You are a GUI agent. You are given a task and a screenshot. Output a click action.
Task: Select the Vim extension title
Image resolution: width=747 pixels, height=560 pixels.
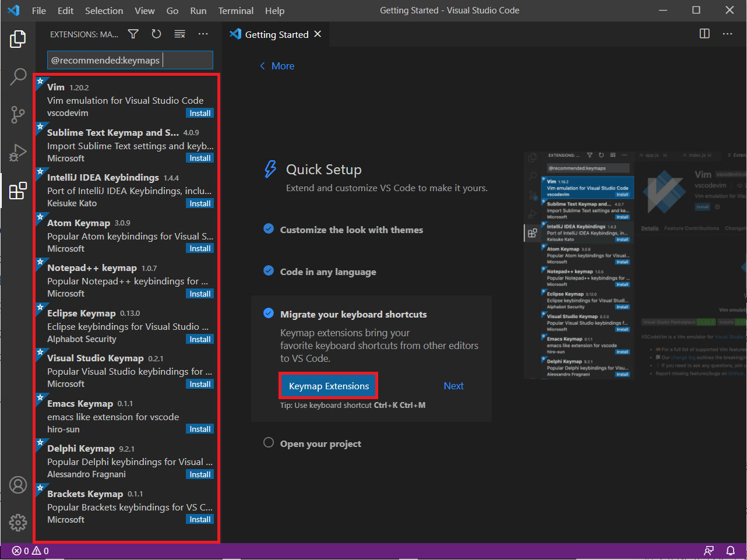pos(56,87)
